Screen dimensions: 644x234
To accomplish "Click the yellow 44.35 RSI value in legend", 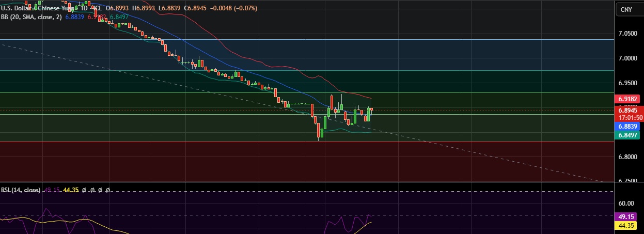I will 70,190.
